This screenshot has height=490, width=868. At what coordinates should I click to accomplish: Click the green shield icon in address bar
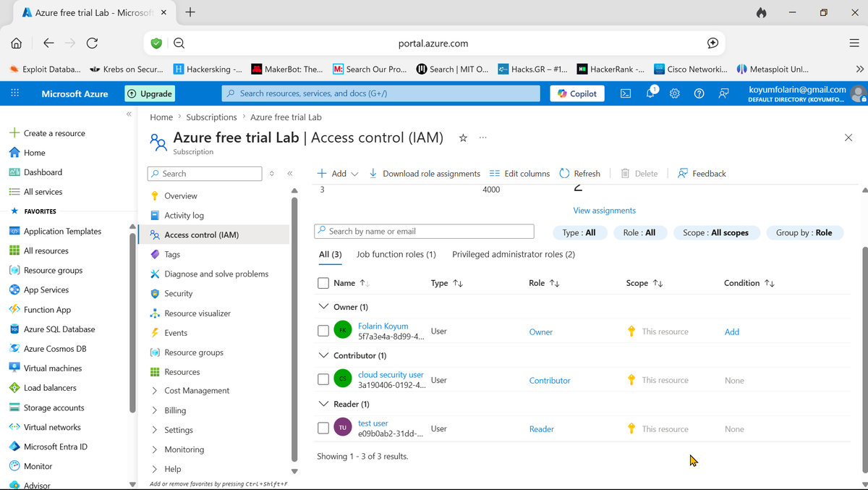(x=156, y=43)
